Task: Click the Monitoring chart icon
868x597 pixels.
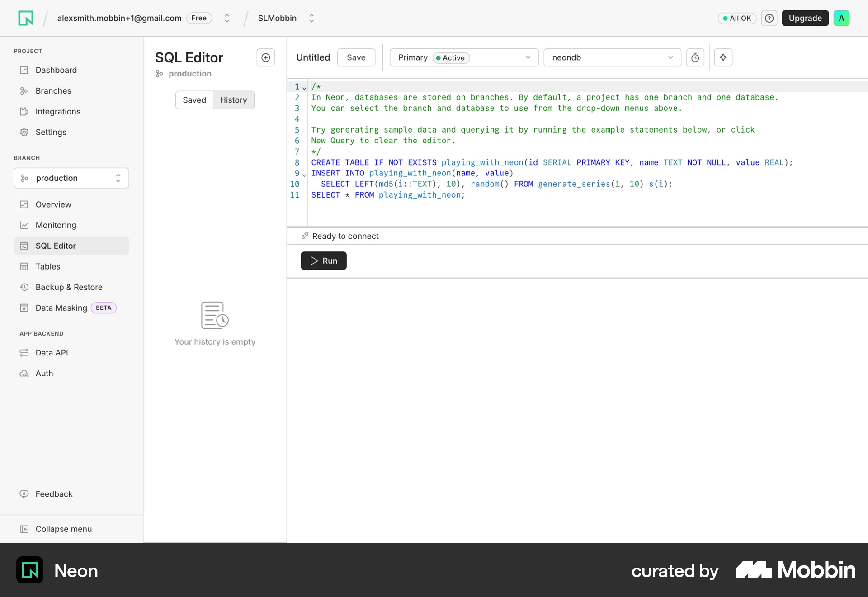Action: pyautogui.click(x=24, y=225)
